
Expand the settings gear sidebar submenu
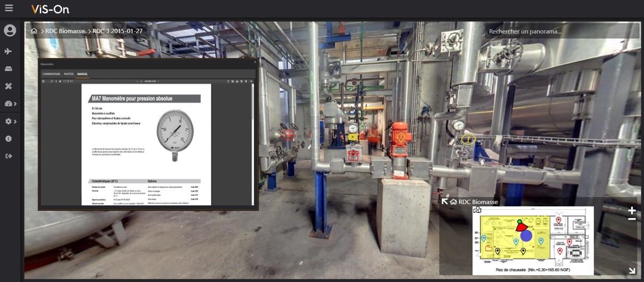[x=10, y=121]
